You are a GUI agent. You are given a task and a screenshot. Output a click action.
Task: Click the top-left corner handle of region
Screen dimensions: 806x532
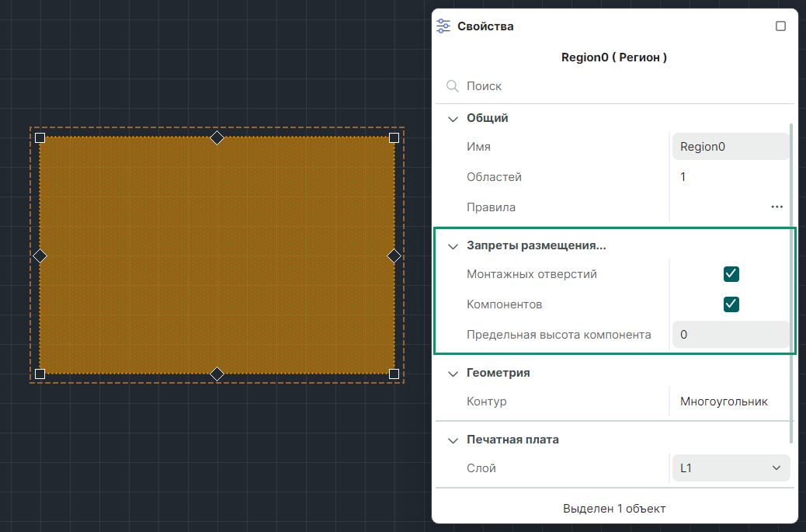pyautogui.click(x=40, y=137)
